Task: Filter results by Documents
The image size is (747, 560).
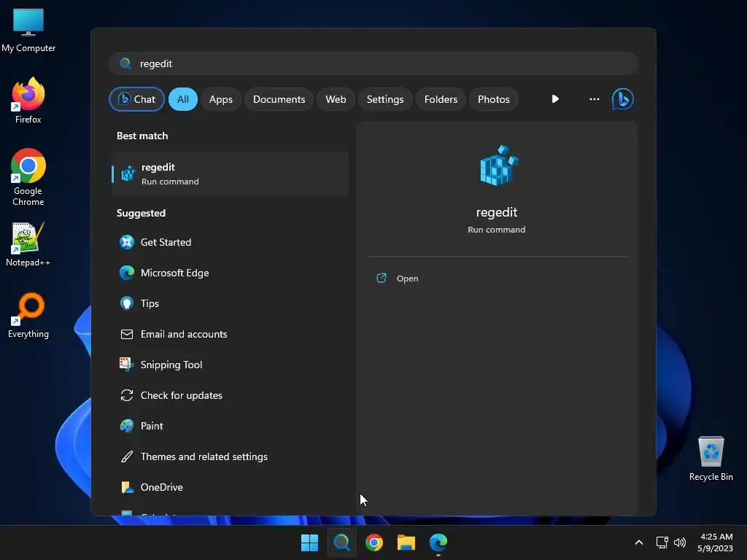Action: [279, 99]
